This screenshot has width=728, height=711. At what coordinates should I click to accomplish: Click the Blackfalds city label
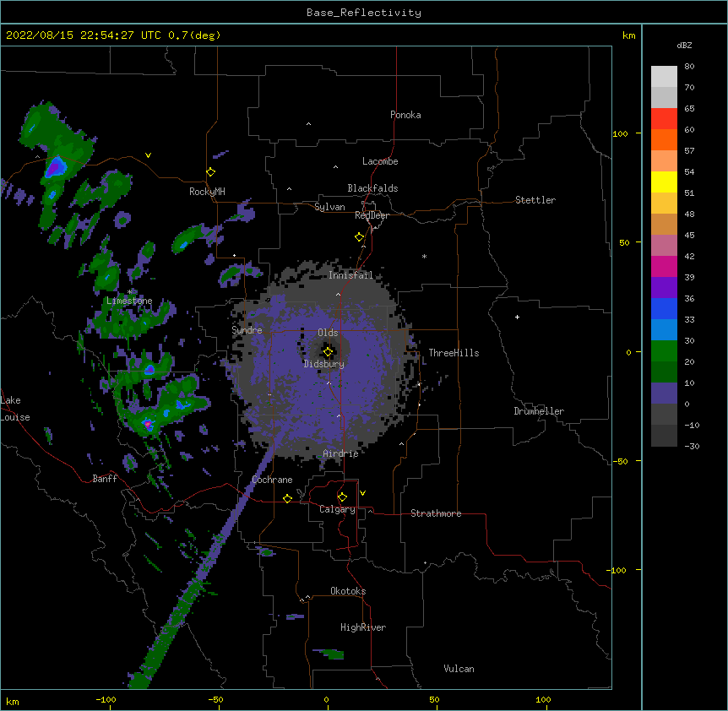[372, 188]
